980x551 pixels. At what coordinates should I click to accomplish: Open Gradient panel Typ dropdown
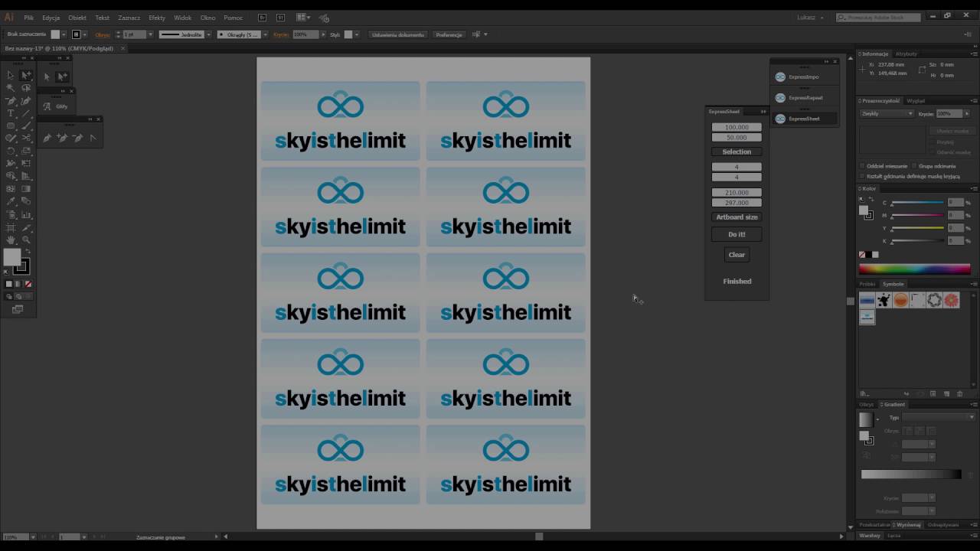[939, 417]
